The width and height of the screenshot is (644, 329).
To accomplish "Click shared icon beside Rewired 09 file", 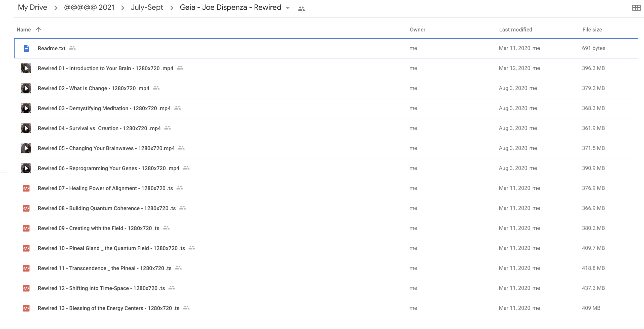I will (167, 228).
